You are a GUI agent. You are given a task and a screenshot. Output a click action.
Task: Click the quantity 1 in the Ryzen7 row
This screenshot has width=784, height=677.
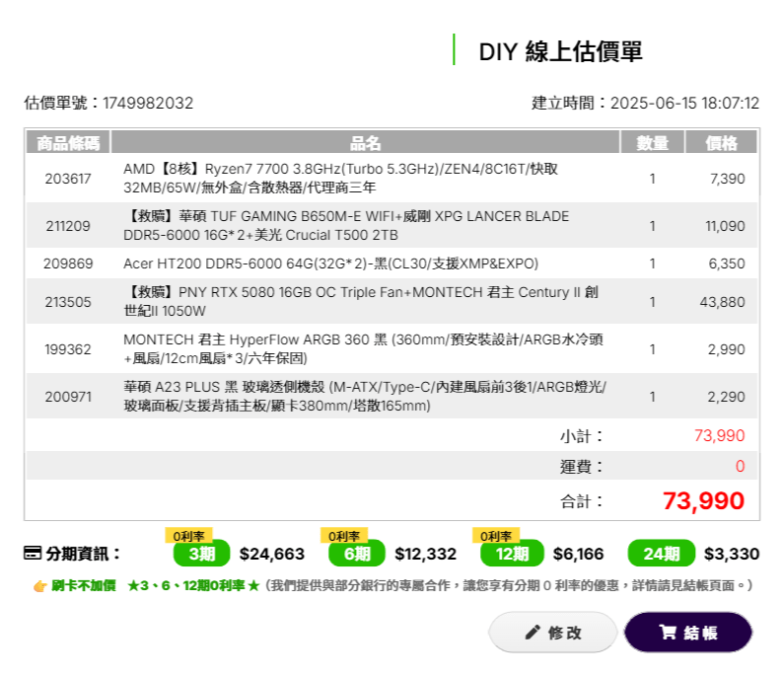(x=652, y=179)
